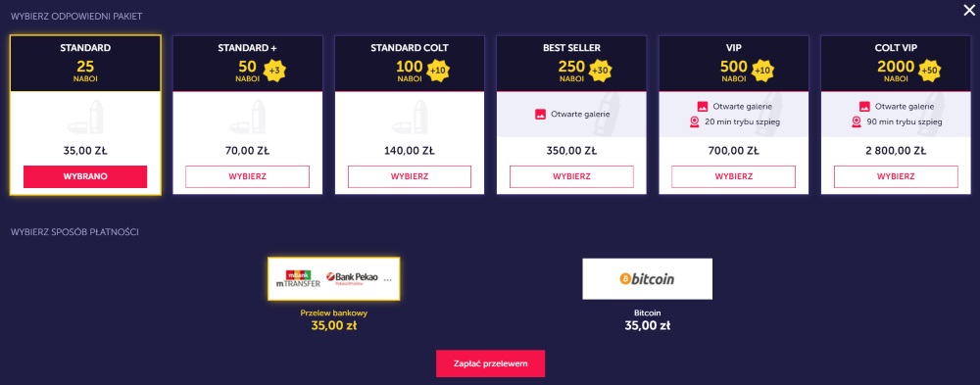Click the WYBRANO button on Standard package
This screenshot has height=385, width=980.
[x=85, y=177]
